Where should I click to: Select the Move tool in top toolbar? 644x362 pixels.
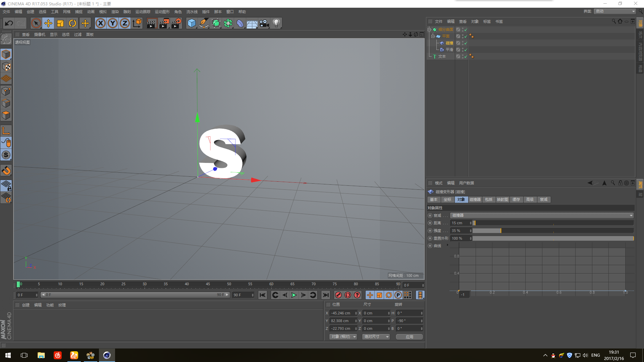coord(48,23)
